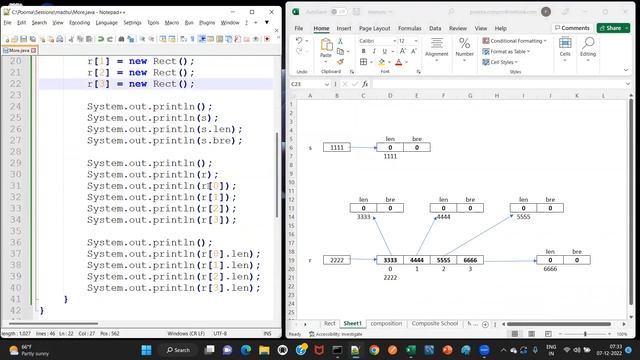Image resolution: width=640 pixels, height=360 pixels.
Task: Switch to Page Break Preview in Excel
Action: click(x=548, y=334)
